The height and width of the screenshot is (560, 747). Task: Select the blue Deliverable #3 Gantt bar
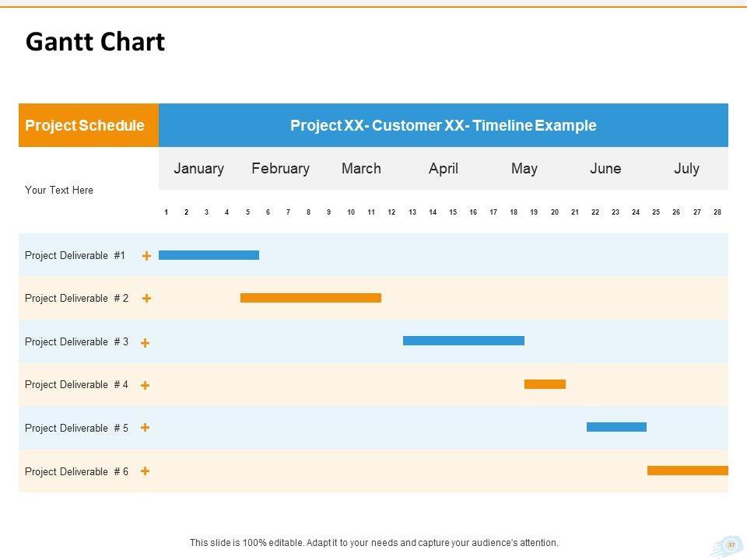coord(463,341)
